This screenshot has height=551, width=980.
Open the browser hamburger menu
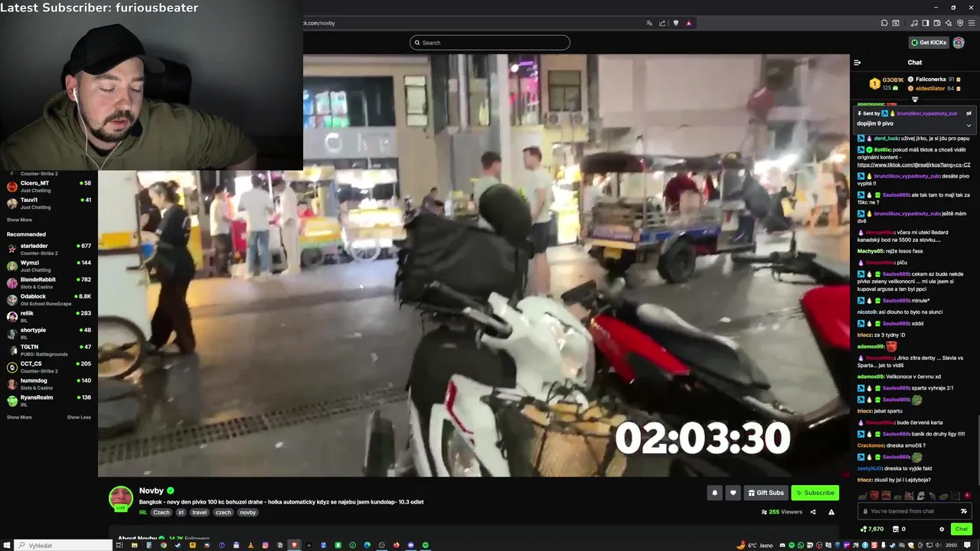pyautogui.click(x=972, y=23)
